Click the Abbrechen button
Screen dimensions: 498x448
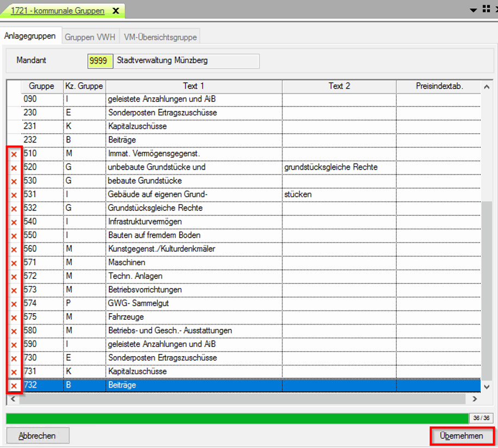pyautogui.click(x=38, y=436)
